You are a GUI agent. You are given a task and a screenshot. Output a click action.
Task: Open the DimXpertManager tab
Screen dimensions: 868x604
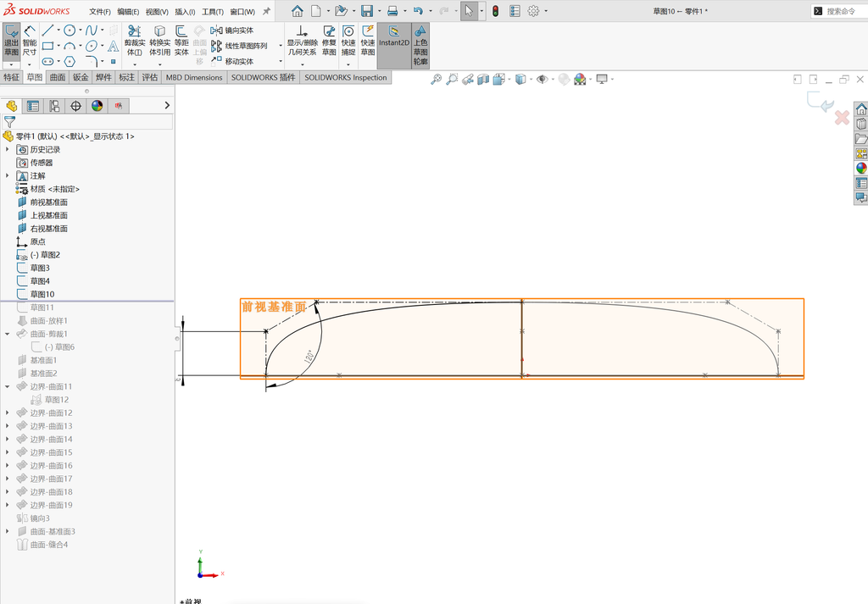(75, 106)
